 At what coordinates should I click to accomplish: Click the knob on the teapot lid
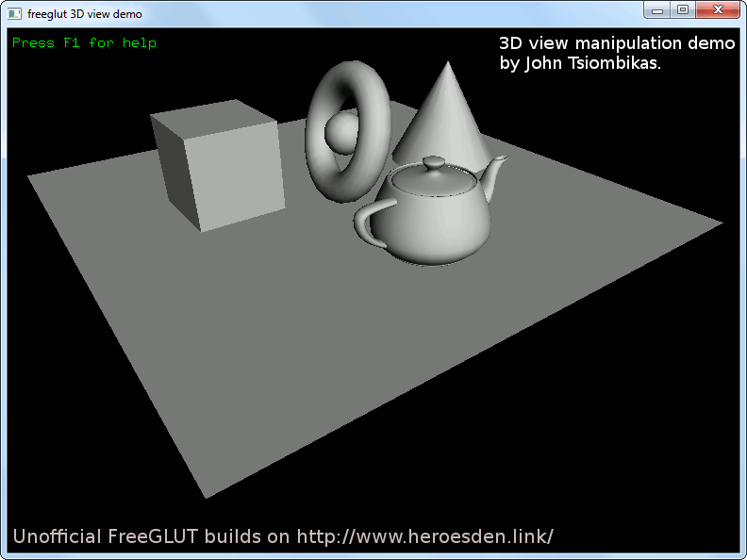point(434,163)
